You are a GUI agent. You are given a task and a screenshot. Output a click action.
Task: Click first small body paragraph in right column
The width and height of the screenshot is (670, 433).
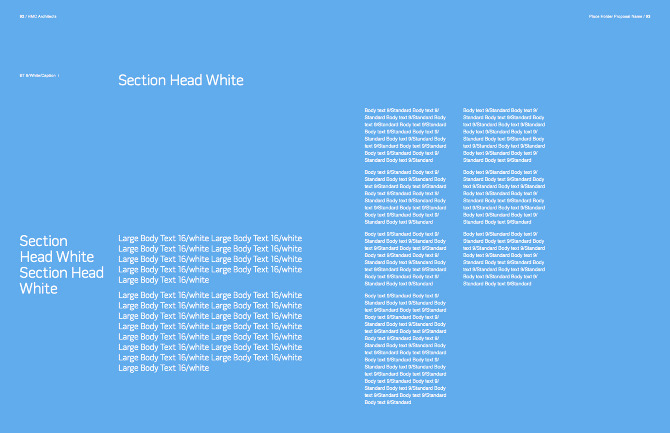point(502,134)
